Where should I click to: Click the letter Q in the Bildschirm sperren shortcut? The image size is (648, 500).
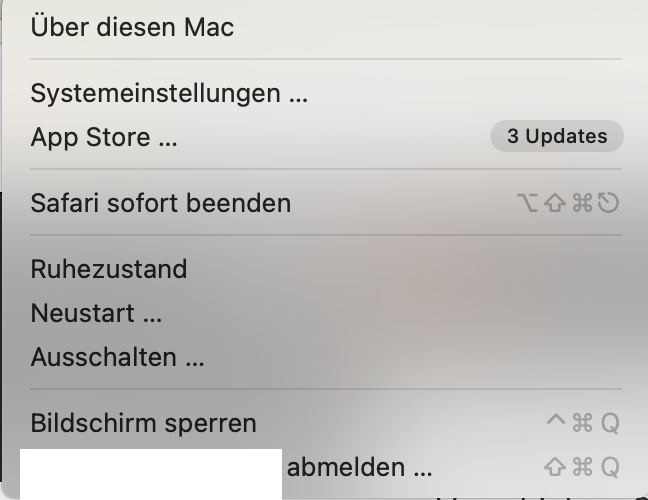point(609,423)
